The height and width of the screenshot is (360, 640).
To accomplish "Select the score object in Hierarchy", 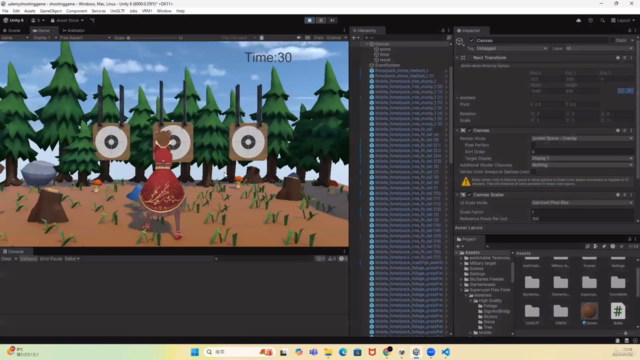I will (385, 49).
